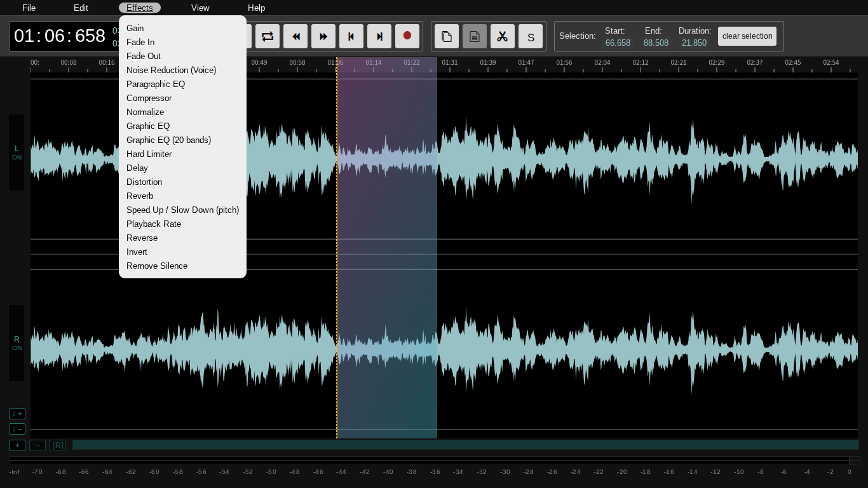The width and height of the screenshot is (868, 488).
Task: Click the S silence button
Action: [x=531, y=37]
